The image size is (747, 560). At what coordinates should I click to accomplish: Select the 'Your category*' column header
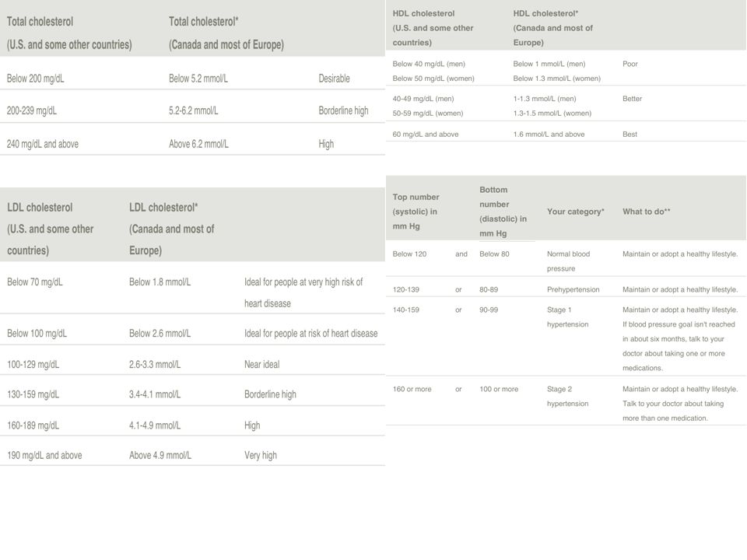point(576,212)
